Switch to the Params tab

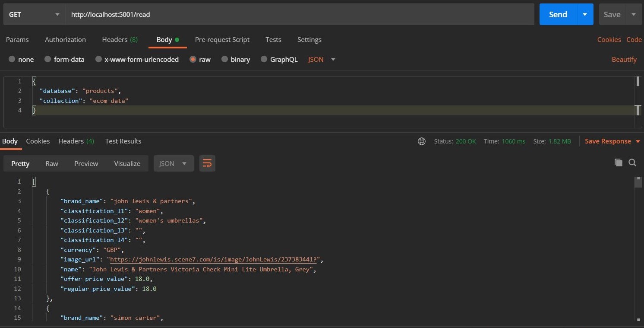[x=17, y=39]
